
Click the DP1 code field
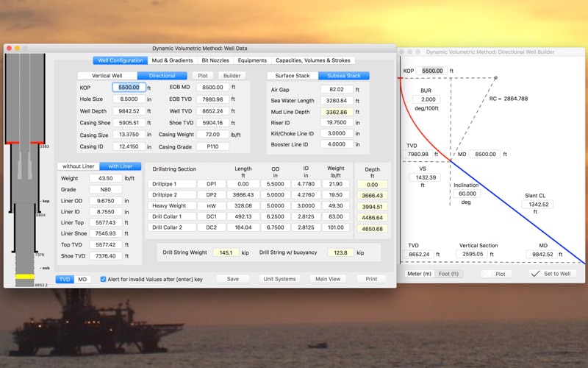212,184
